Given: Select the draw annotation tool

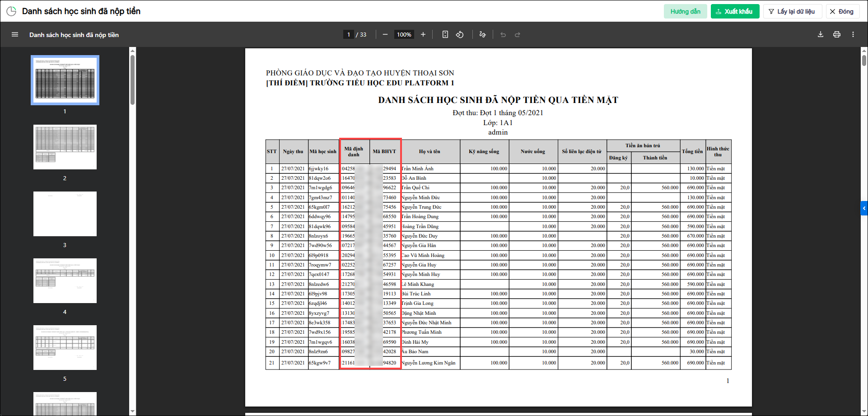Looking at the screenshot, I should pyautogui.click(x=483, y=35).
